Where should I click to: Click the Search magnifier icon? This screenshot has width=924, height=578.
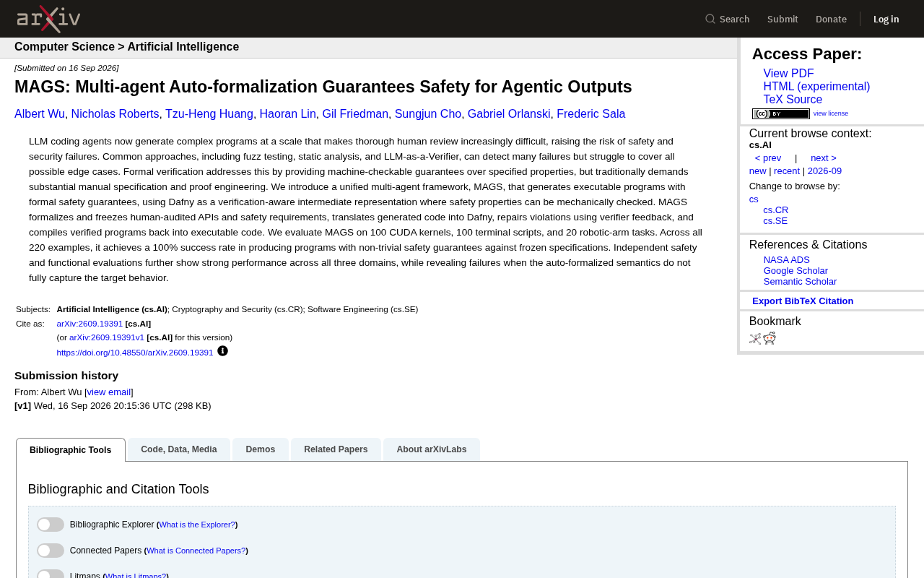pos(710,19)
